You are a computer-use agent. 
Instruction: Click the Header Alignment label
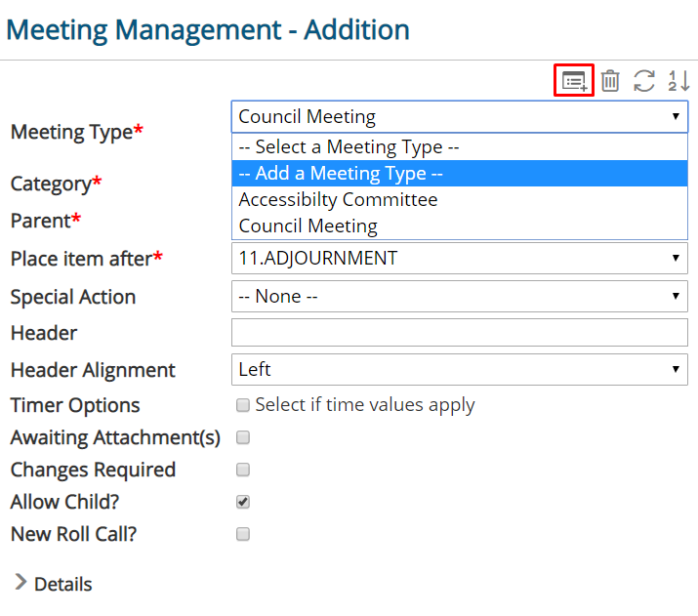pos(93,370)
